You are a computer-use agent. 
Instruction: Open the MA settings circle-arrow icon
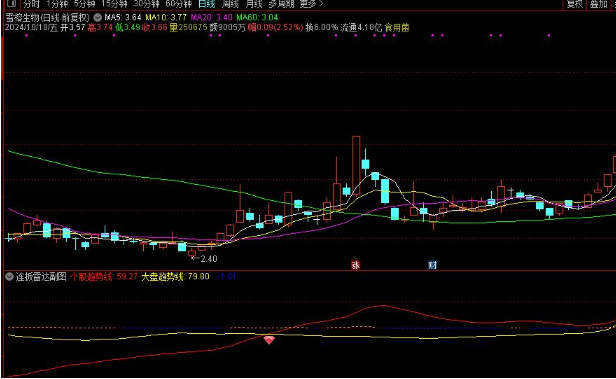[x=97, y=18]
